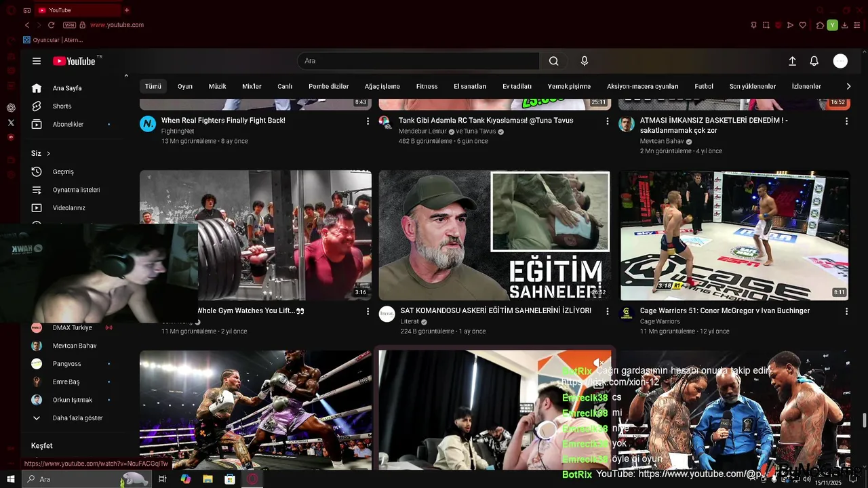Screen dimensions: 868x488
Task: Click the Opera GX taskbar icon
Action: [x=252, y=479]
